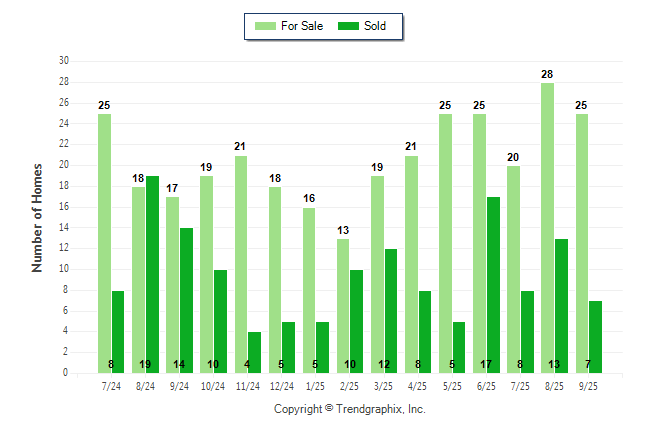The width and height of the screenshot is (646, 434).
Task: Click the For Sale legend color swatch
Action: (265, 26)
